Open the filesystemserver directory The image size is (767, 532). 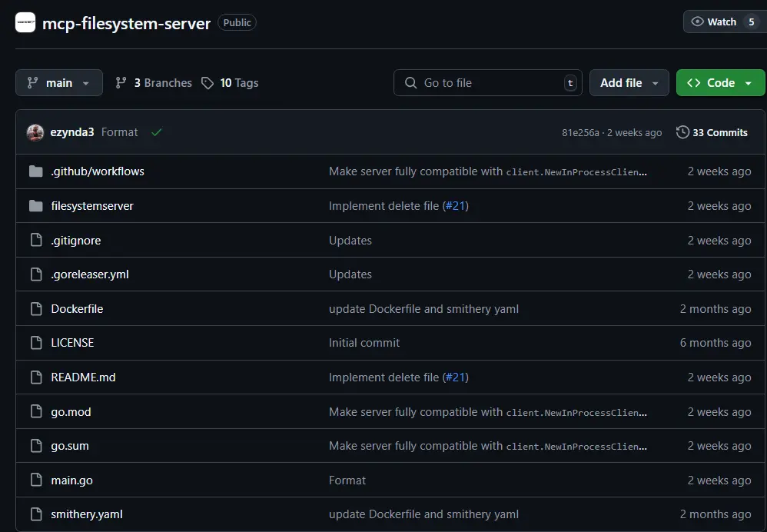point(92,205)
